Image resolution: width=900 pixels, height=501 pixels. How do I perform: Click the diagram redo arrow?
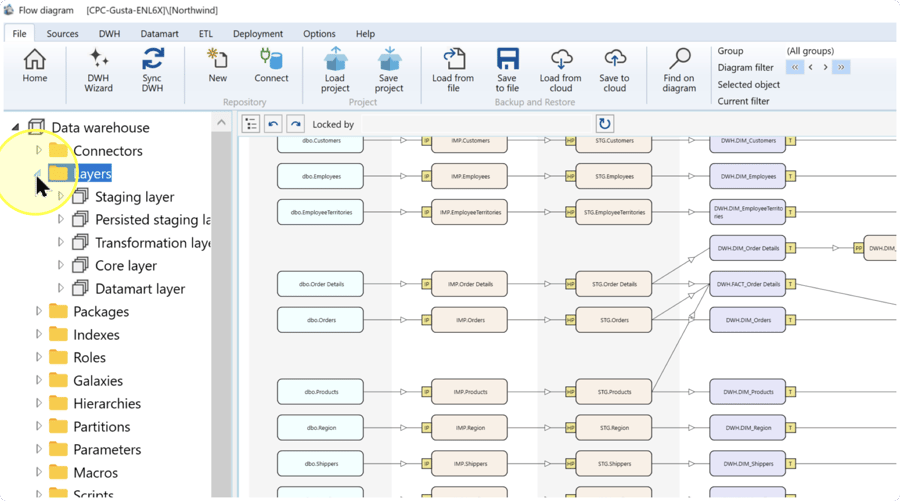click(x=295, y=124)
